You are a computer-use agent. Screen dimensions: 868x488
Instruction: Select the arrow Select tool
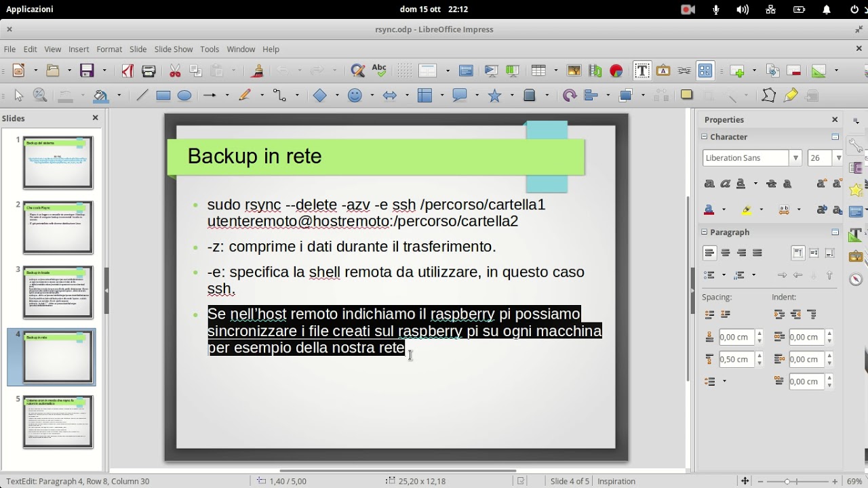pyautogui.click(x=19, y=96)
